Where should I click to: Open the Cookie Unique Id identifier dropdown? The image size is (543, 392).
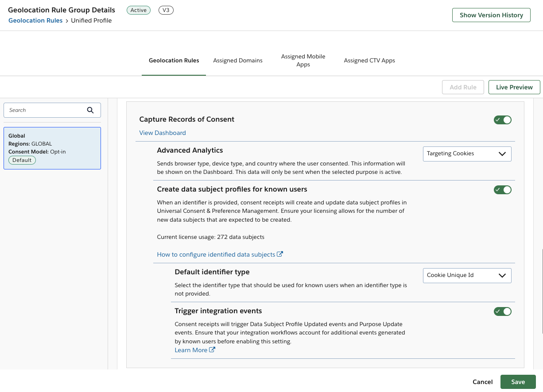tap(467, 275)
